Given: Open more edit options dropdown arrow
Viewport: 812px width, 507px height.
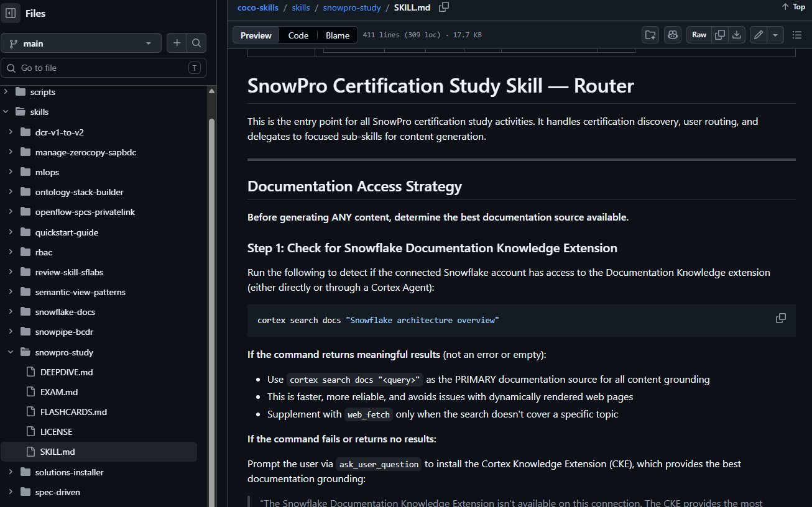Looking at the screenshot, I should 775,35.
